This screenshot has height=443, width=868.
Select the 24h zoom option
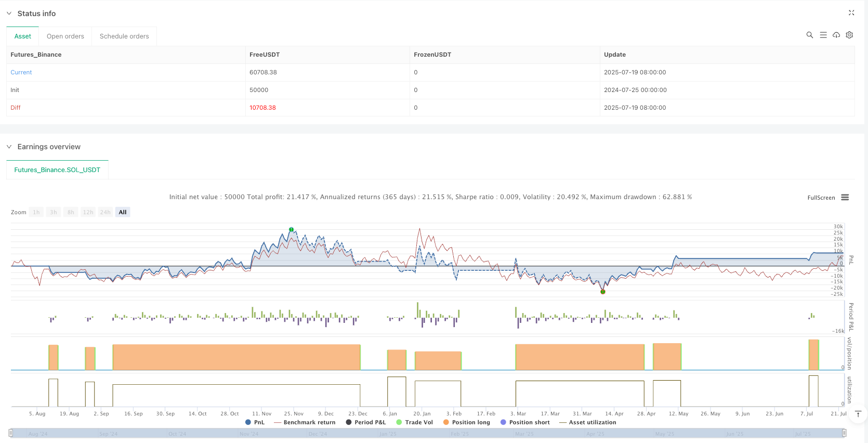[x=105, y=212]
